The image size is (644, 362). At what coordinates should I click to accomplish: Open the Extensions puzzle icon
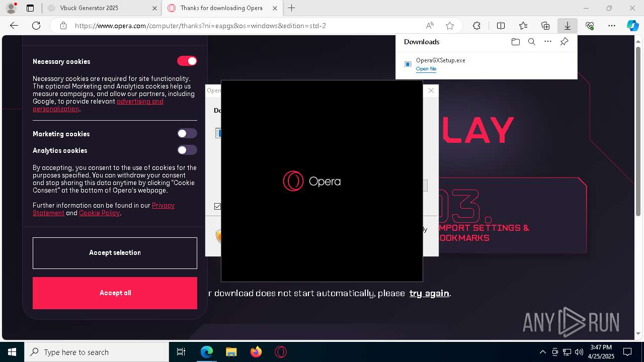(476, 26)
